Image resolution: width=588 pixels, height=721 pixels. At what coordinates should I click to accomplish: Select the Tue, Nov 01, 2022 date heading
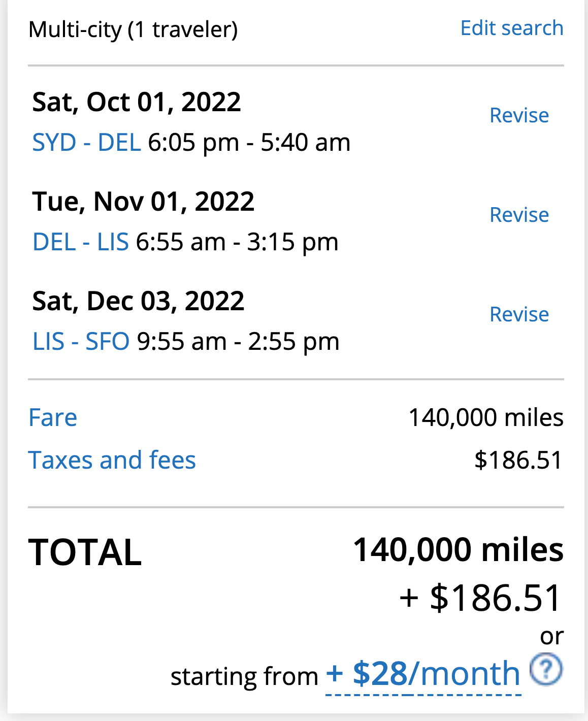click(x=143, y=202)
